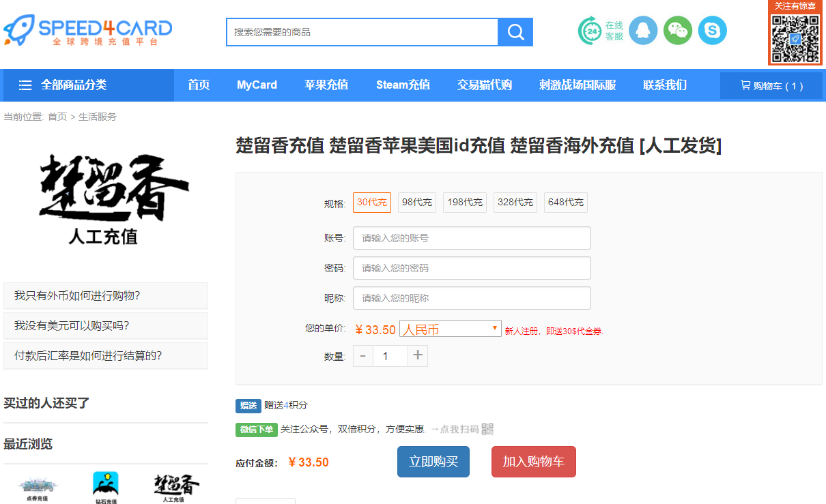Open the 购物车 shopping cart
Viewport: 826px width, 504px height.
pos(771,86)
